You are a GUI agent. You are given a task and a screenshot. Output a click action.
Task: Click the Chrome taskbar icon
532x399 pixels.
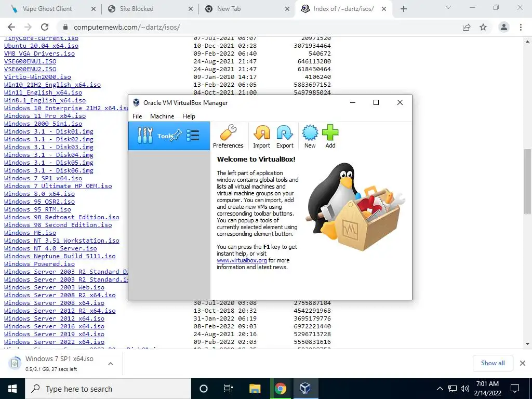coord(280,389)
